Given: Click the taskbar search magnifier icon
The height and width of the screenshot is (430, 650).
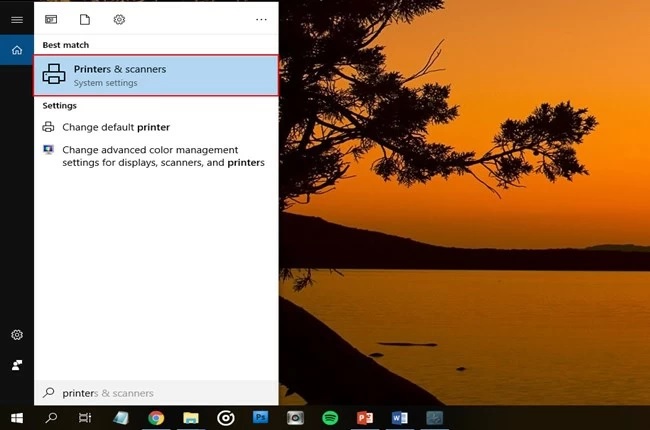Looking at the screenshot, I should (x=51, y=418).
